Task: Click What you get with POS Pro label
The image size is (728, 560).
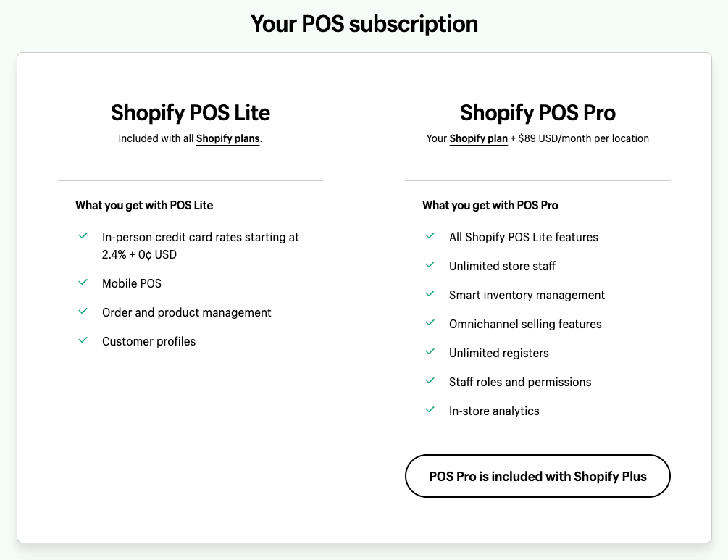Action: point(490,205)
